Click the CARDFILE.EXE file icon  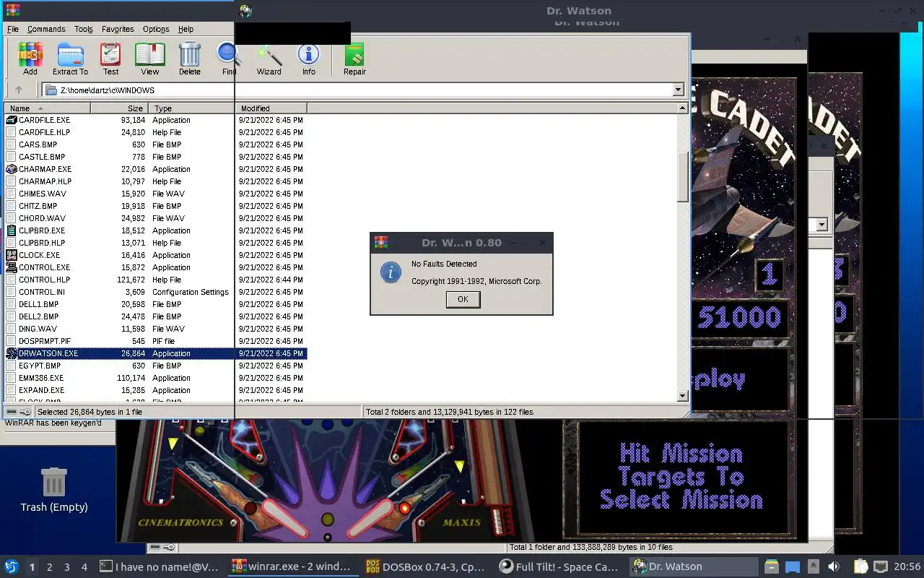click(12, 120)
